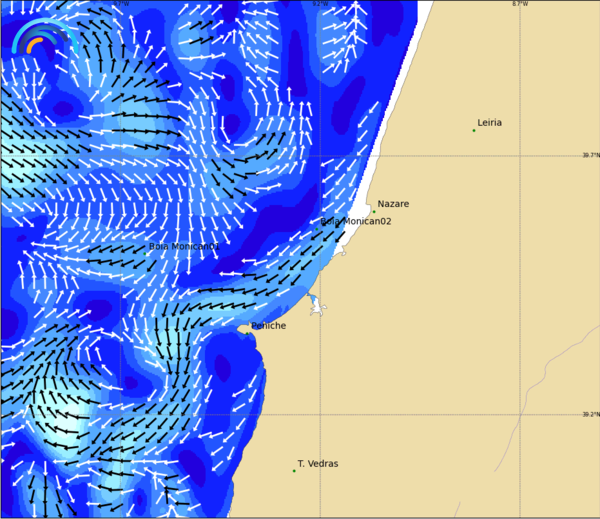Click the rainbow arc logo icon
Screen dimensions: 600x519
point(40,38)
